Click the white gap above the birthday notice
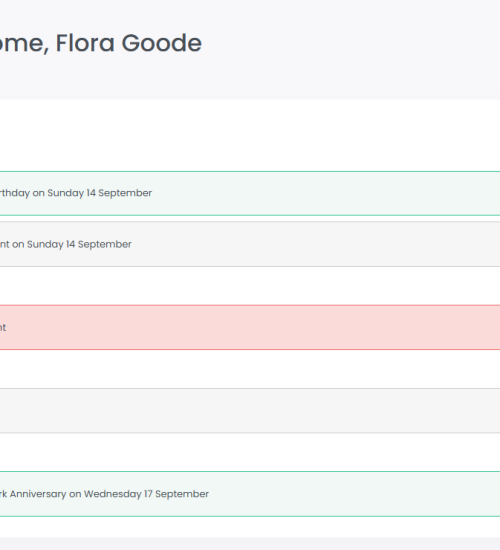500x550 pixels. coord(250,135)
